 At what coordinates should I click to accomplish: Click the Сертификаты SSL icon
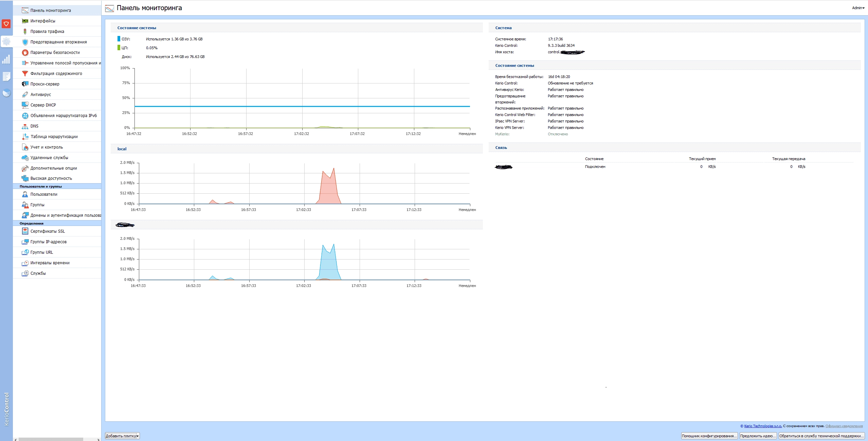pyautogui.click(x=25, y=231)
